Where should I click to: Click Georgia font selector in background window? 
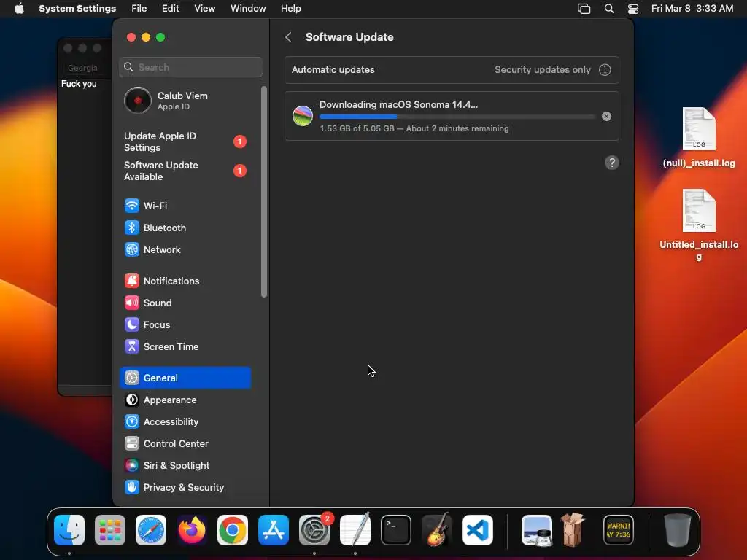click(82, 68)
